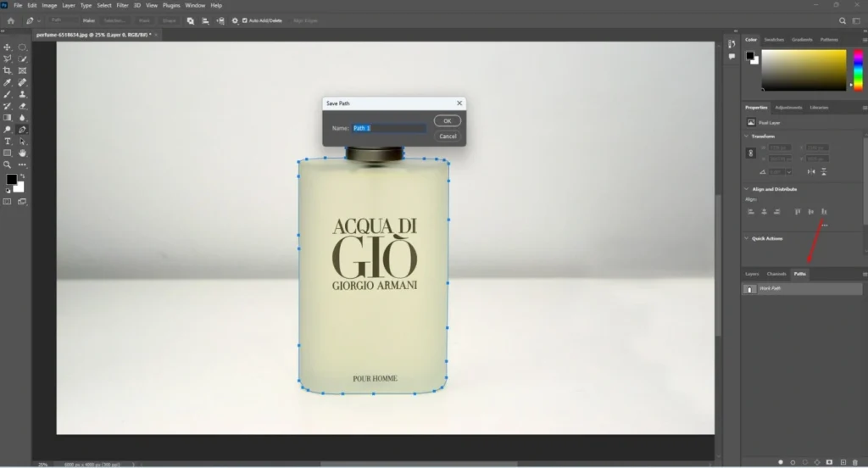Open the Edit Toolbar ellipsis
The height and width of the screenshot is (468, 868).
tap(22, 164)
